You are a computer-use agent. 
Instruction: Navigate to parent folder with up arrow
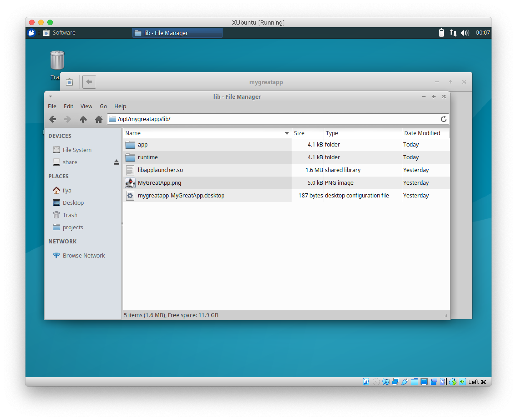click(x=83, y=119)
